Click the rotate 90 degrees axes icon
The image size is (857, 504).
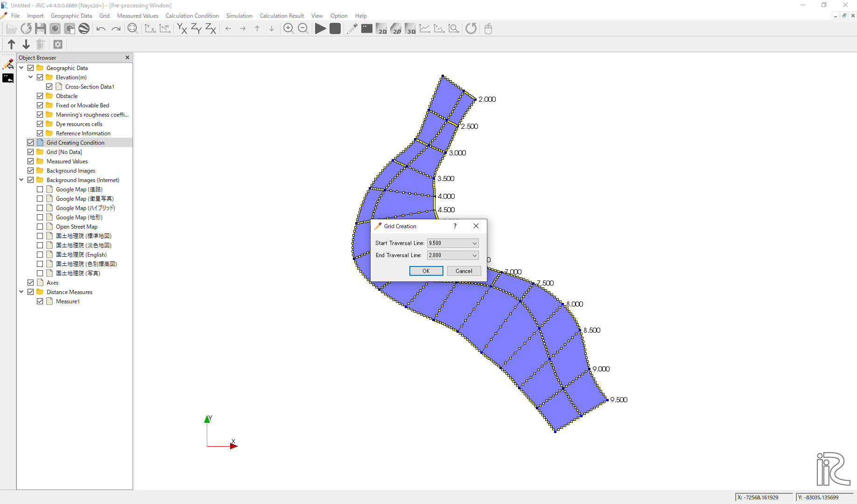click(x=164, y=29)
